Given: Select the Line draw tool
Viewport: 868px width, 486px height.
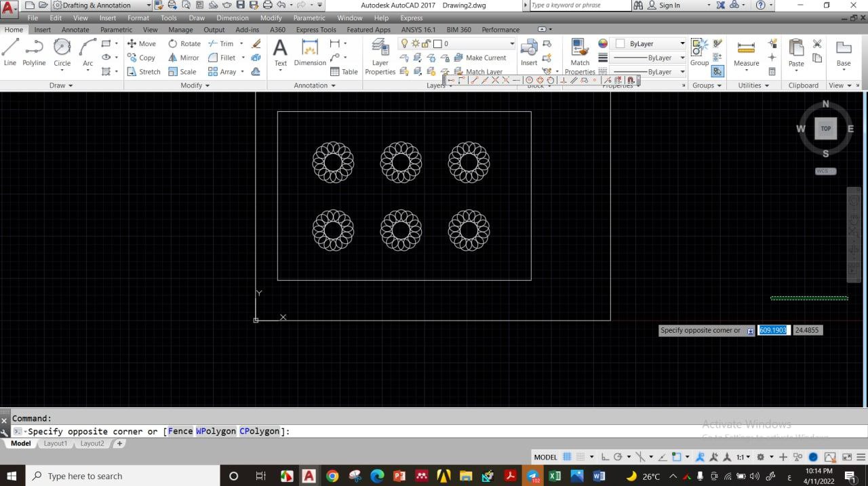Looking at the screenshot, I should (x=10, y=52).
